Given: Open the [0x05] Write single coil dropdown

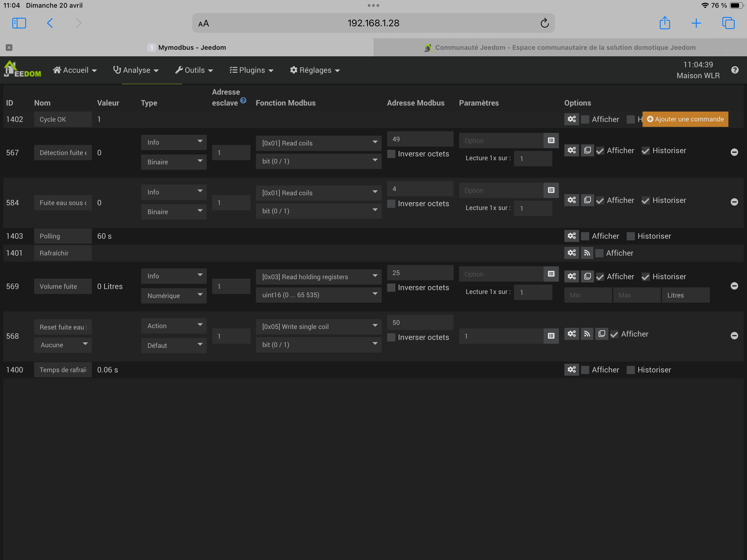Looking at the screenshot, I should [319, 326].
